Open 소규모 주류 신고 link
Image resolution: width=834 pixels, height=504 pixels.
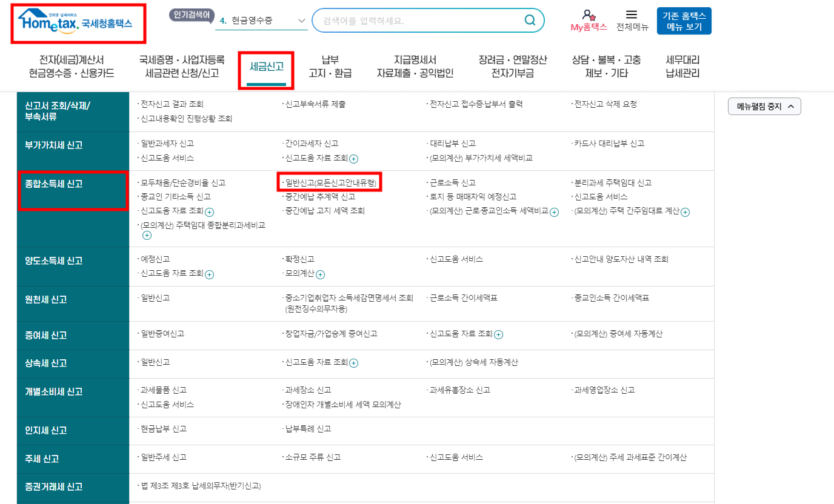(x=312, y=457)
